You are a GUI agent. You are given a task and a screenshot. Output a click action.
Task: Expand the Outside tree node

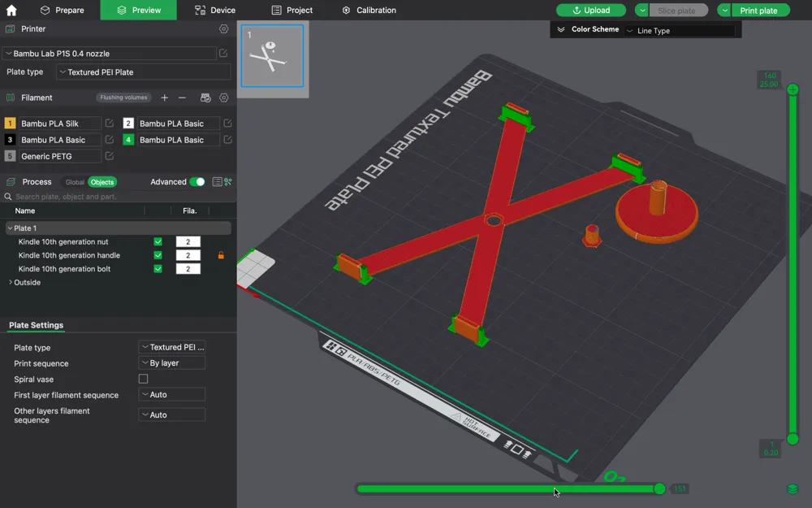[x=11, y=283]
